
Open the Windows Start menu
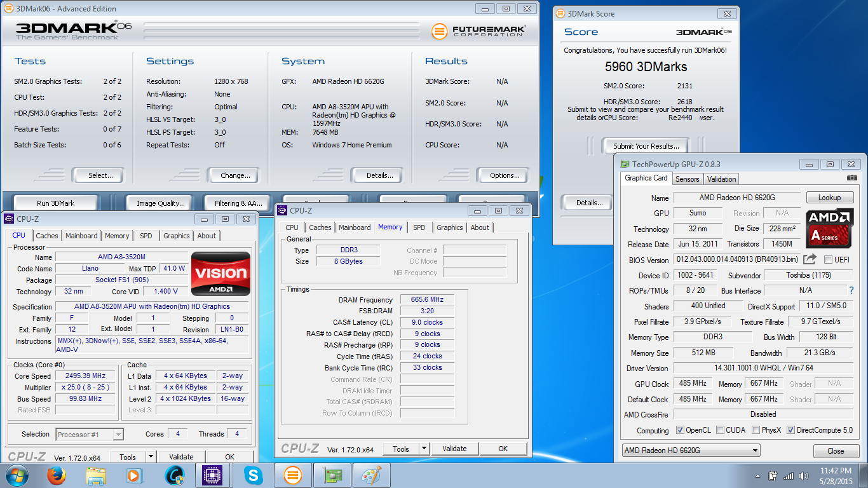tap(17, 475)
